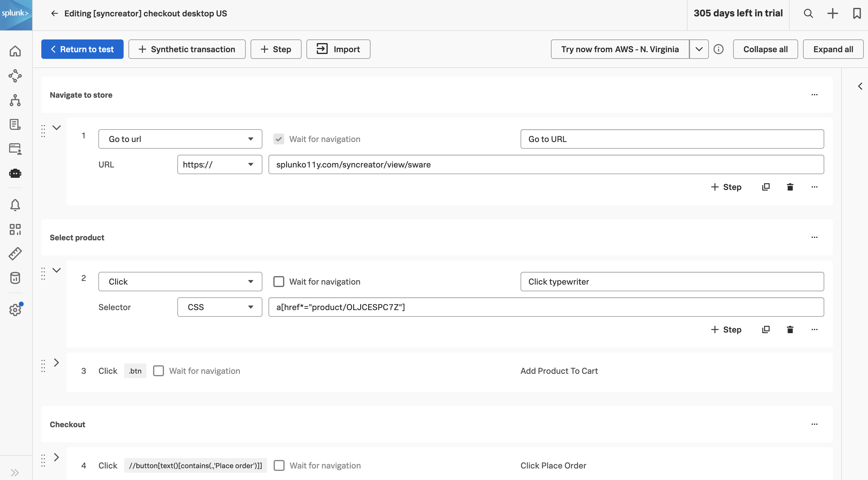
Task: Toggle Wait for navigation in step 1
Action: (x=279, y=139)
